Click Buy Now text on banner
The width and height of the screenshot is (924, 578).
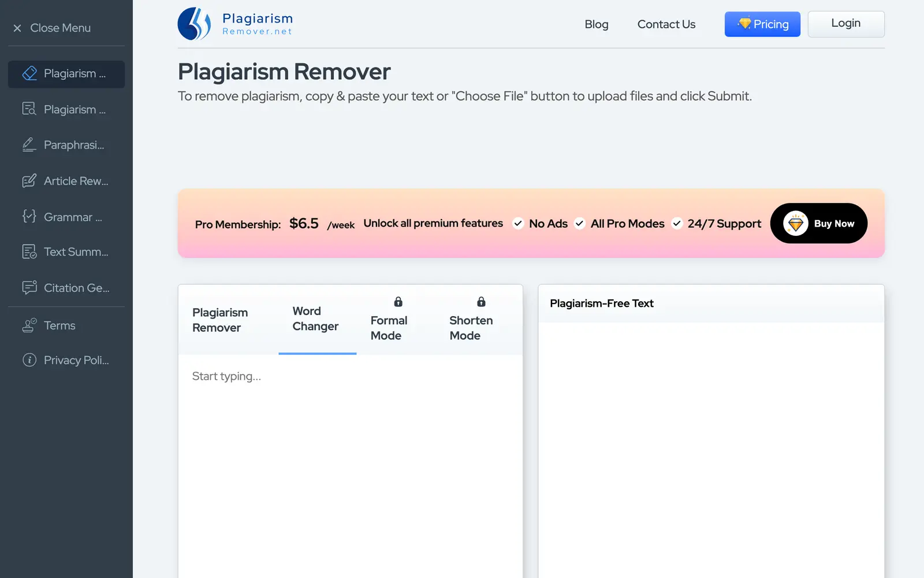(834, 224)
